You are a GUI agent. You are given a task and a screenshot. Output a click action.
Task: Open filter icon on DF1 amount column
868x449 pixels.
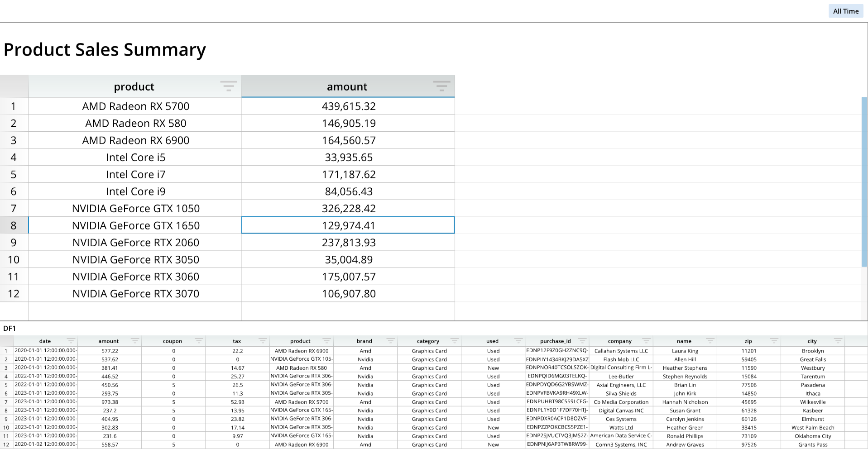tap(135, 341)
